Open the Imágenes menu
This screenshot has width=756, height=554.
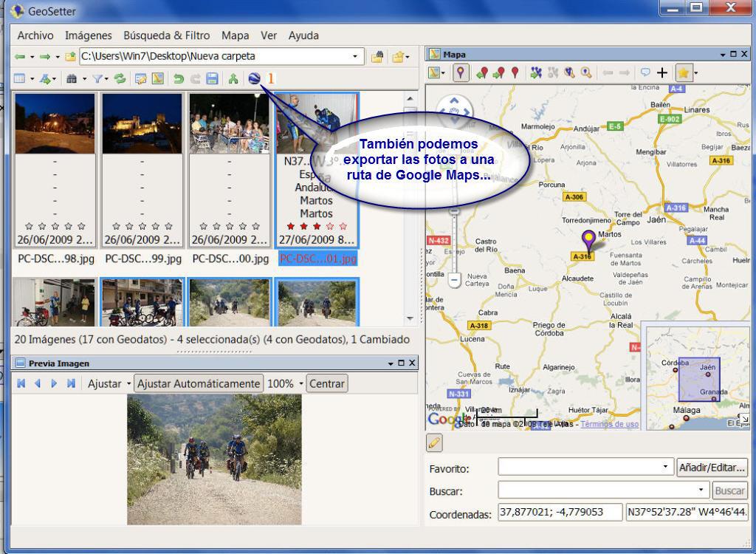click(89, 35)
